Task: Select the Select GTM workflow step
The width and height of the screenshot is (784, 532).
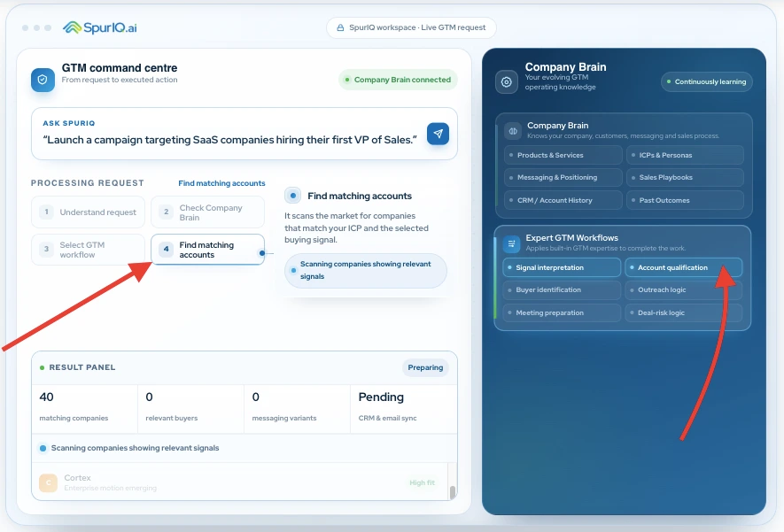Action: [88, 250]
